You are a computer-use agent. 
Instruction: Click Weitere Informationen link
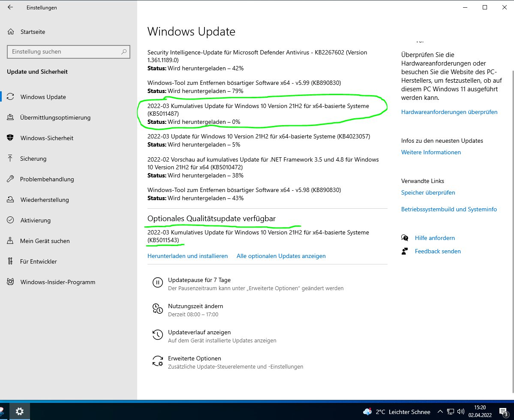(x=431, y=152)
